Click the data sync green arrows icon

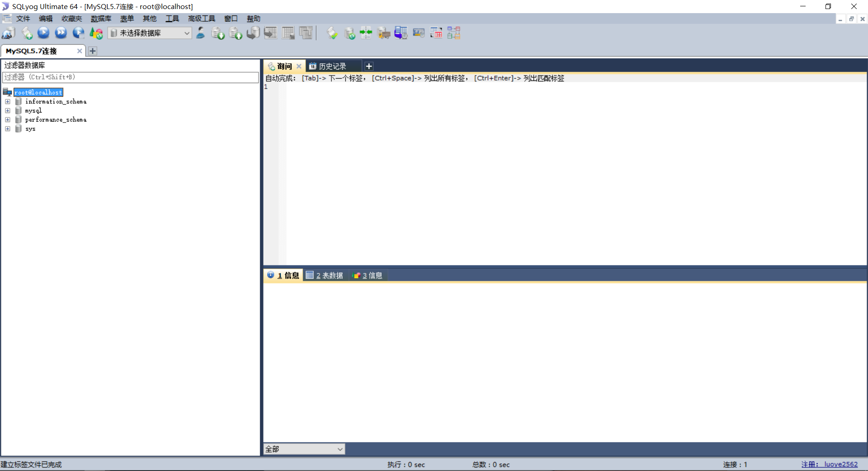(366, 33)
